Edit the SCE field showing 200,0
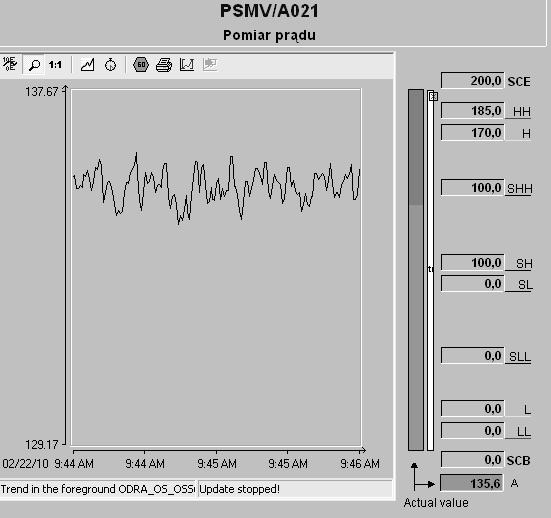Screen dimensions: 551x518 click(x=472, y=81)
